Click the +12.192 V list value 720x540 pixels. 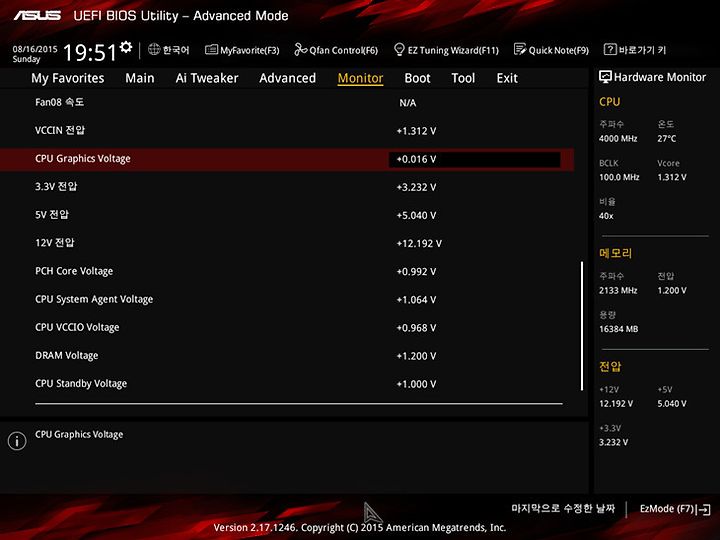pos(419,244)
